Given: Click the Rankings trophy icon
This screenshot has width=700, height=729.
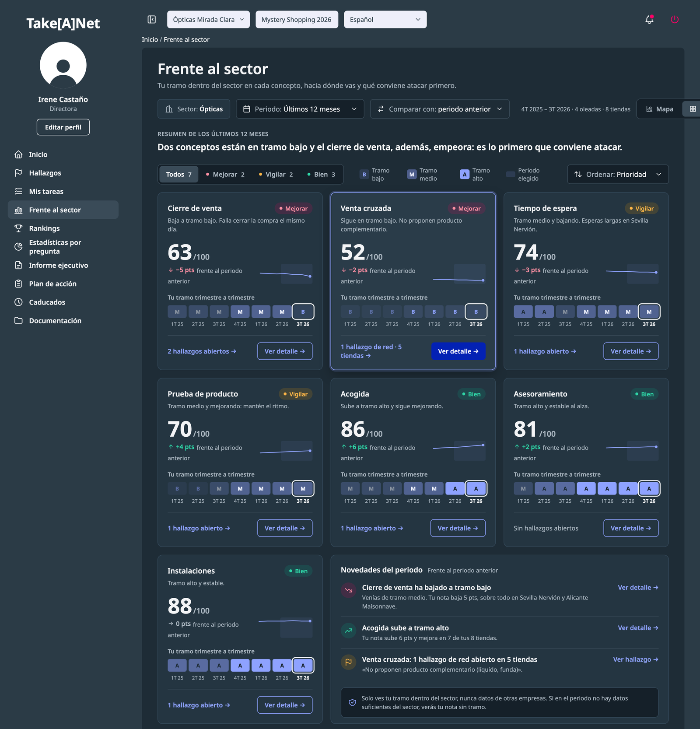Looking at the screenshot, I should [x=18, y=228].
